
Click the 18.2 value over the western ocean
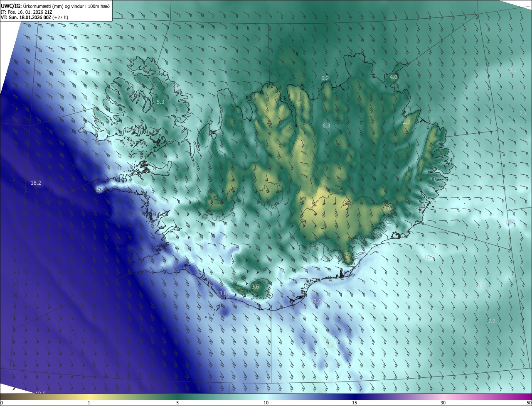tap(36, 183)
